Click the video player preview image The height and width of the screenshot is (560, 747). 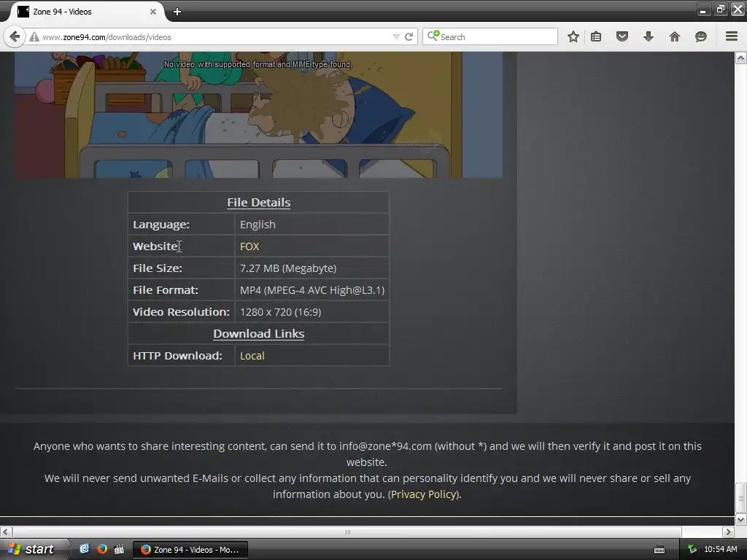[x=258, y=114]
